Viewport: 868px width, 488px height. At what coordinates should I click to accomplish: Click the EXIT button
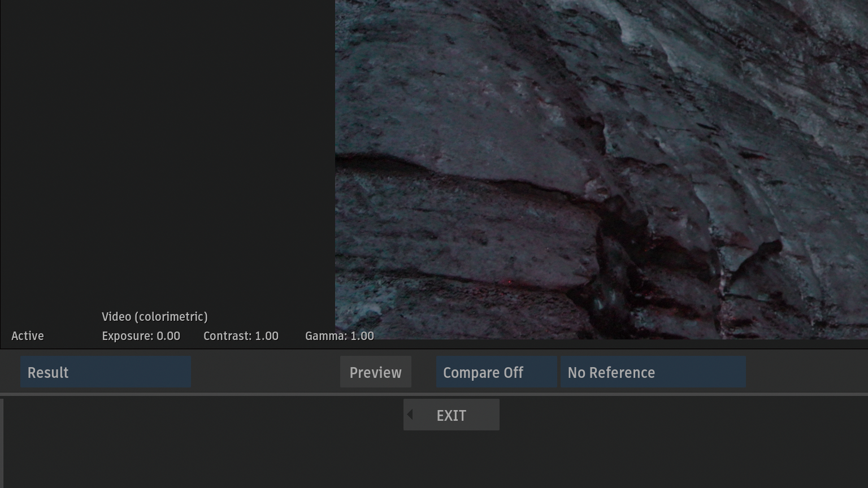[452, 415]
